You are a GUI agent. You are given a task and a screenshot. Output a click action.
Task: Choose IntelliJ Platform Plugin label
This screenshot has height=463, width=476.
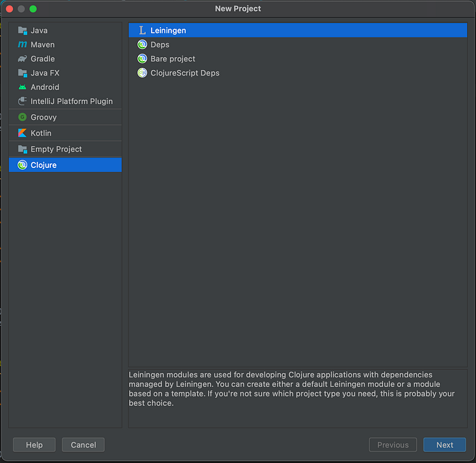pos(71,101)
